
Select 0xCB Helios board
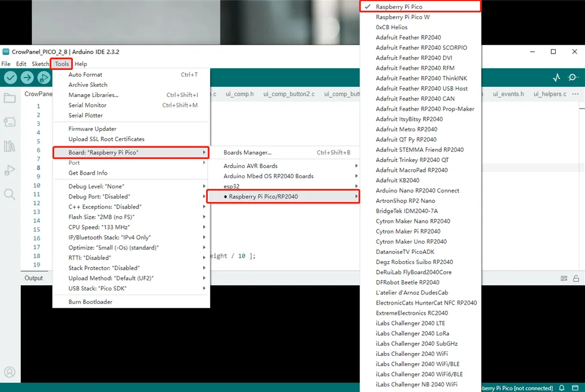click(x=420, y=27)
